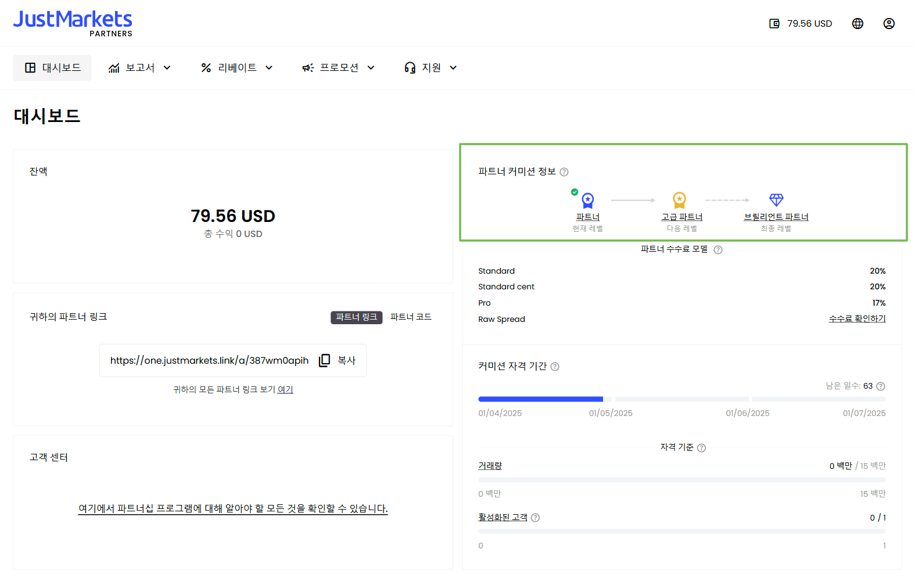
Task: Expand the 지원 dropdown chevron
Action: [x=453, y=68]
